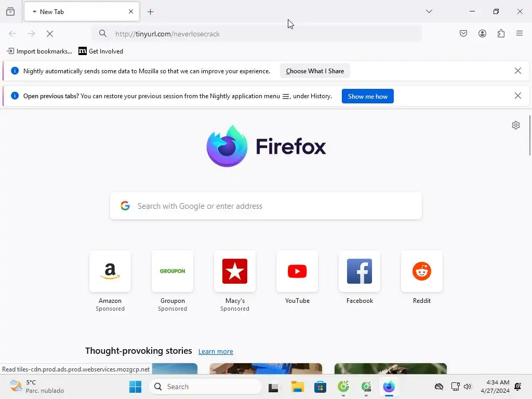Dismiss the Nightly data sharing notification
532x399 pixels.
point(518,71)
